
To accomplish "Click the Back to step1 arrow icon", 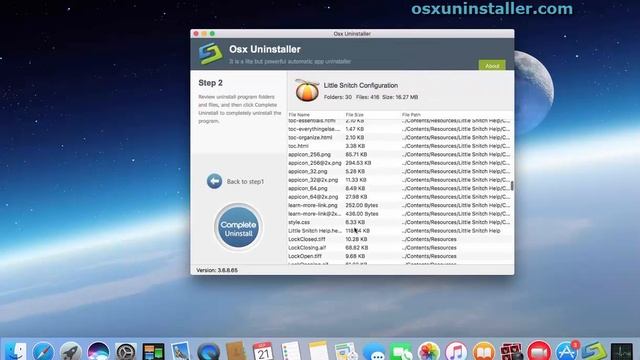I will (214, 181).
